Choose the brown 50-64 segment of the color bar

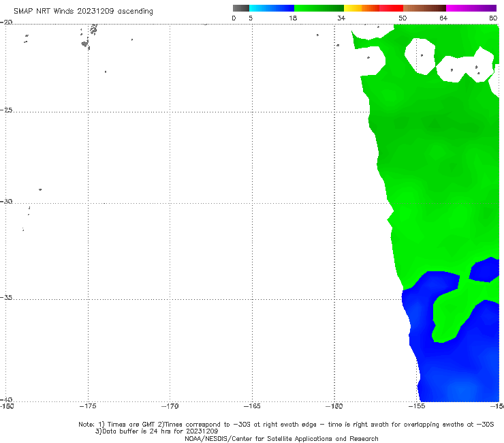pyautogui.click(x=424, y=8)
